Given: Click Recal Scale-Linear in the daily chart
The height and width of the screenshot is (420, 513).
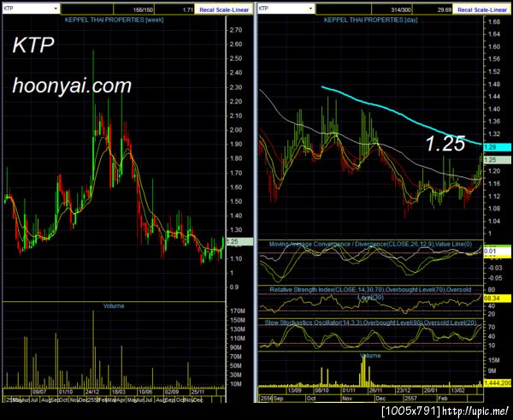Looking at the screenshot, I should [x=482, y=9].
